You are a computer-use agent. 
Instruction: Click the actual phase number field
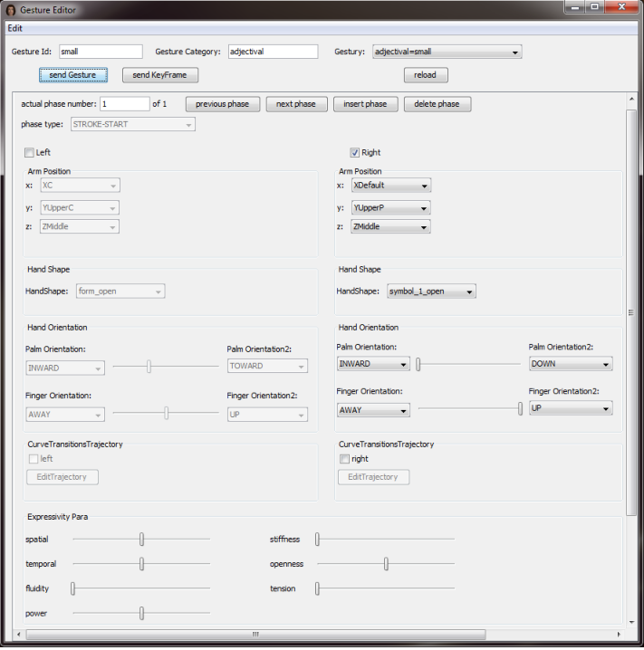[125, 104]
